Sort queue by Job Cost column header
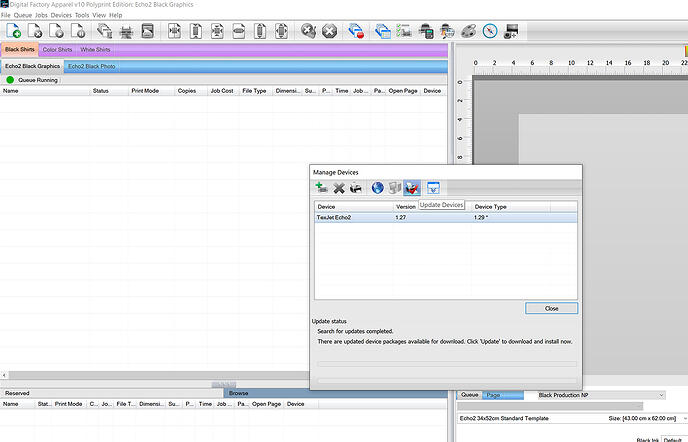Image resolution: width=688 pixels, height=442 pixels. pyautogui.click(x=223, y=91)
